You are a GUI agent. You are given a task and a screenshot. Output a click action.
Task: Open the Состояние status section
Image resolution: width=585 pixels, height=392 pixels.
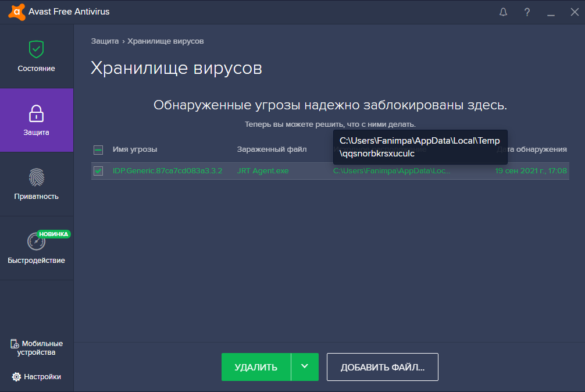tap(37, 56)
